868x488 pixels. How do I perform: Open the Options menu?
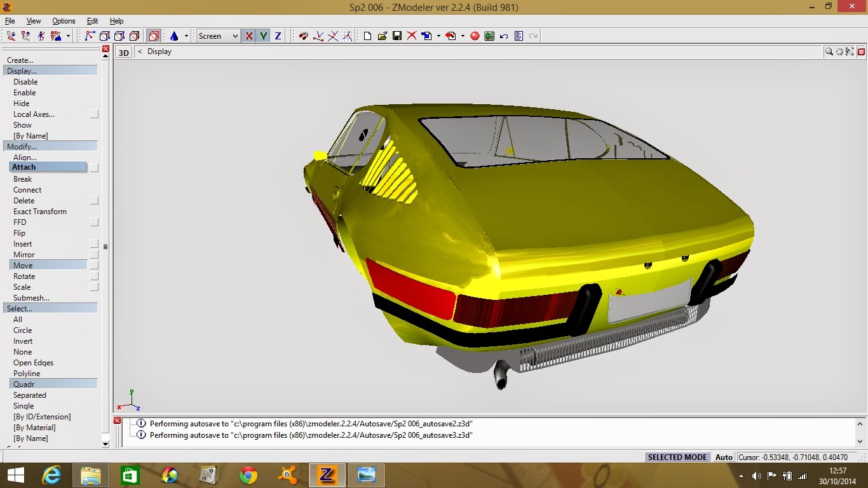[x=64, y=21]
